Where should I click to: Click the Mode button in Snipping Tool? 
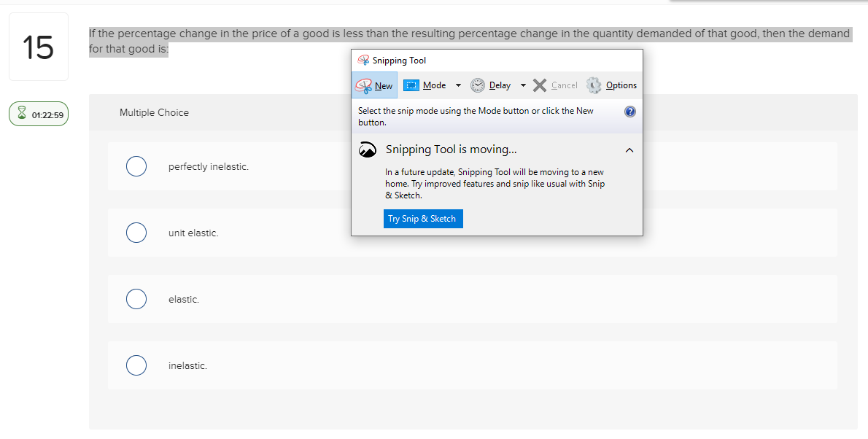[425, 85]
